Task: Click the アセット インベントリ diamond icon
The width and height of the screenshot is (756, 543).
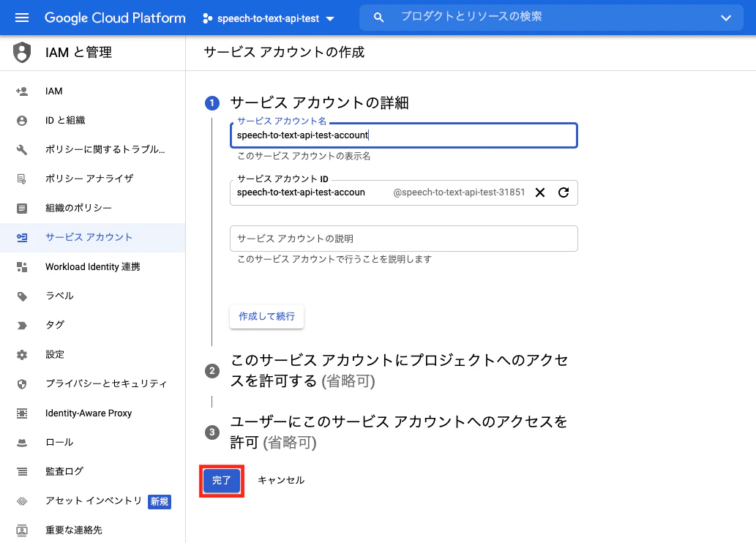Action: (x=22, y=501)
